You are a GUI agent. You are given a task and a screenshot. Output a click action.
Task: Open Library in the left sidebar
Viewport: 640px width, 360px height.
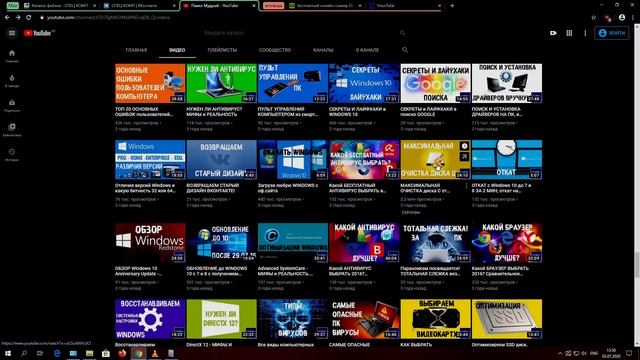click(12, 130)
